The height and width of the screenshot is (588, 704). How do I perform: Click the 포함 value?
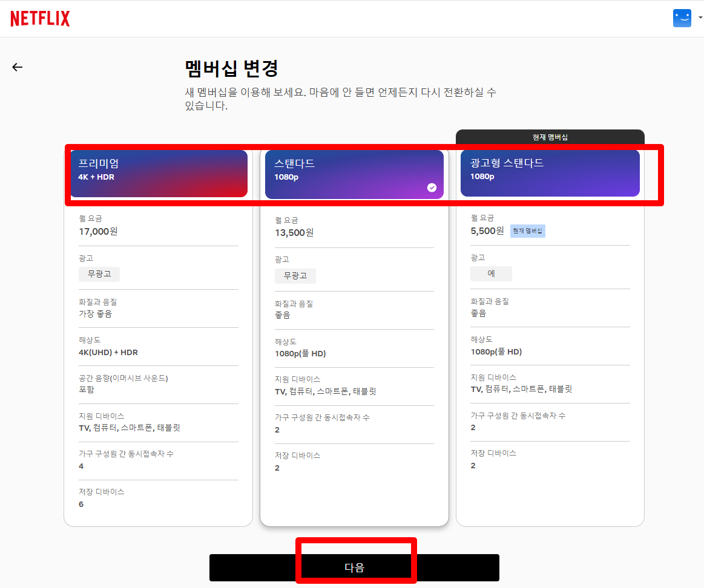[x=87, y=390]
